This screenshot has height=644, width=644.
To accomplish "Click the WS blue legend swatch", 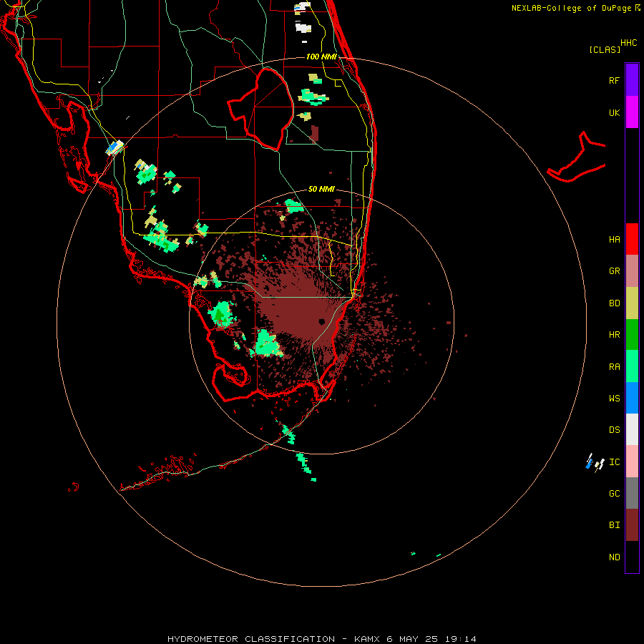I will tap(632, 398).
